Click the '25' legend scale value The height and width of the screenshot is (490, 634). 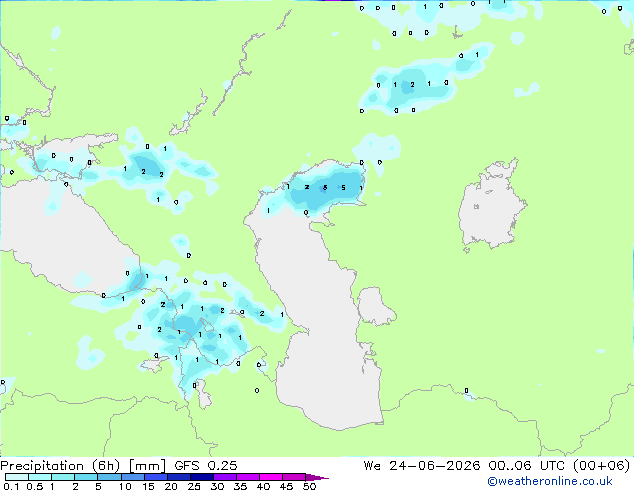194,486
